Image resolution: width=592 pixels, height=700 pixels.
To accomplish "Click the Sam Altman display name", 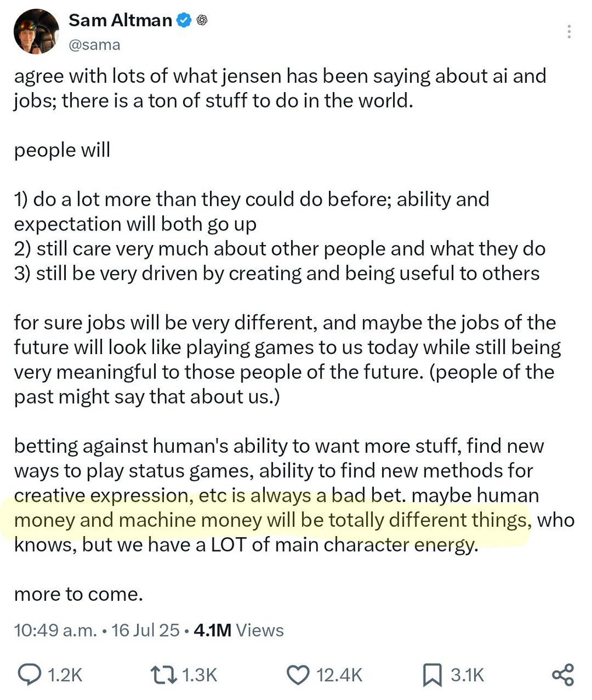I will pyautogui.click(x=120, y=20).
